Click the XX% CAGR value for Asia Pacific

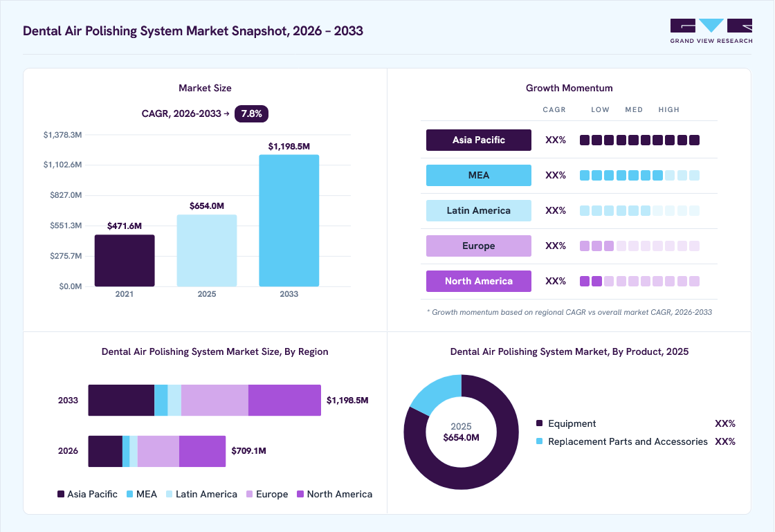tap(556, 140)
